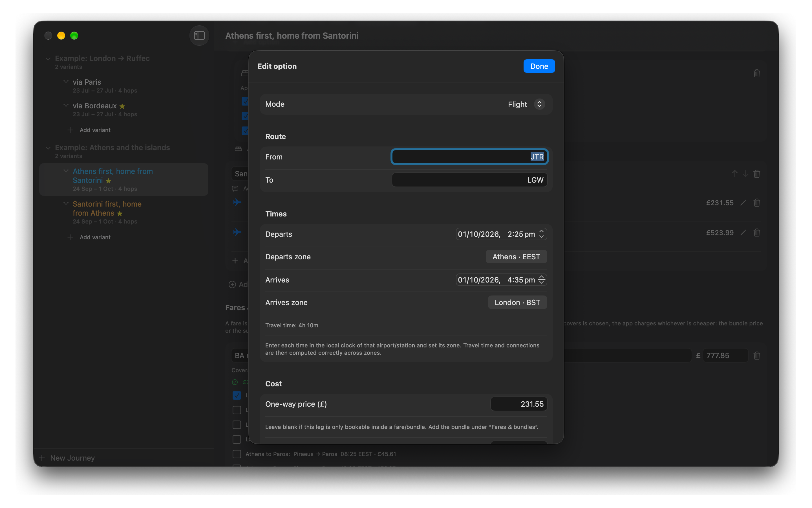Click New Journey at sidebar bottom

[67, 458]
